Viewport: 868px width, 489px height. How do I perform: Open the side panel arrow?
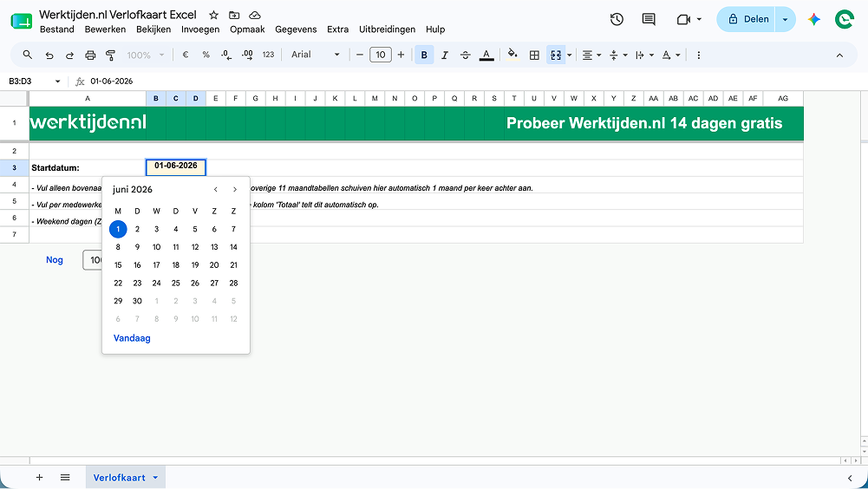point(850,478)
